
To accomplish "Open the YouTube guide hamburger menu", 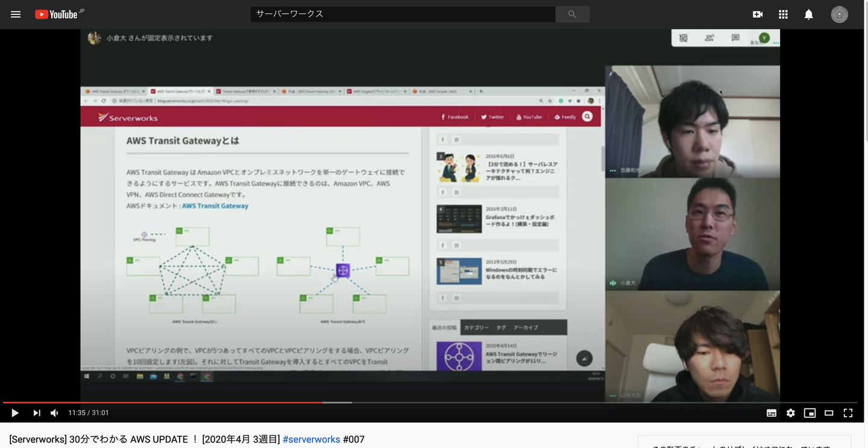I will [16, 14].
